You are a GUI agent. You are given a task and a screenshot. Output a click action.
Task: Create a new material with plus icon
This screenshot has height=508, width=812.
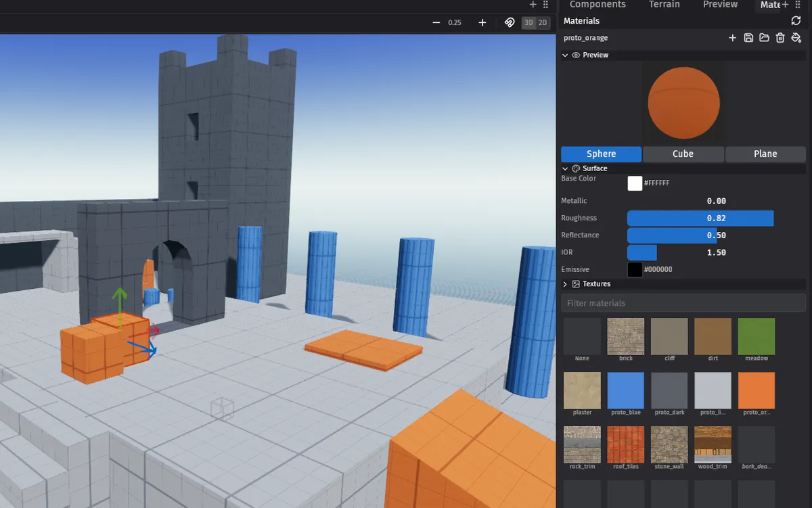point(732,38)
